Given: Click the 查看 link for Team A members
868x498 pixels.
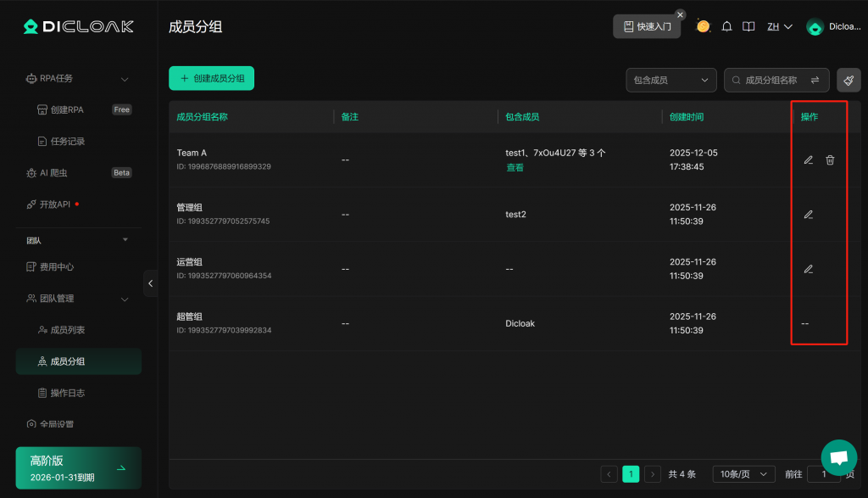Looking at the screenshot, I should pos(515,168).
